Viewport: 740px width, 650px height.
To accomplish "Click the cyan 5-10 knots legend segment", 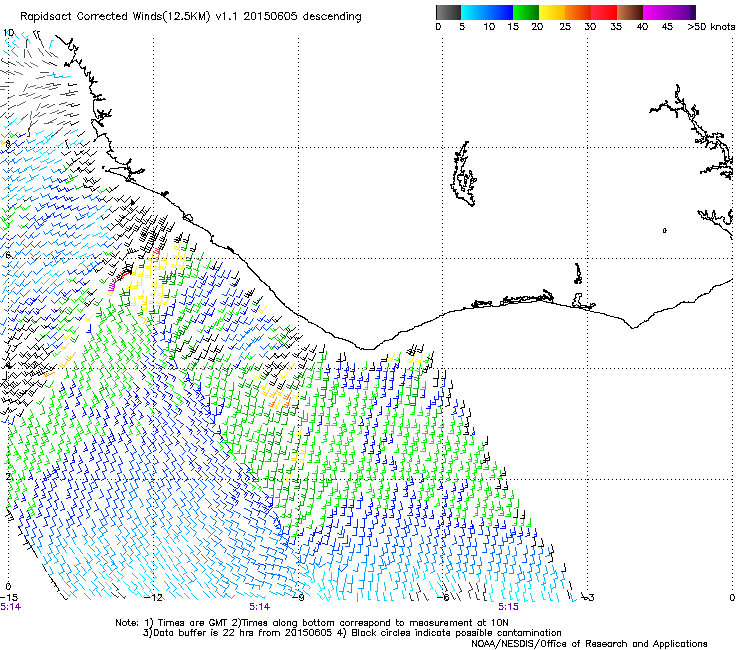I will (x=473, y=12).
